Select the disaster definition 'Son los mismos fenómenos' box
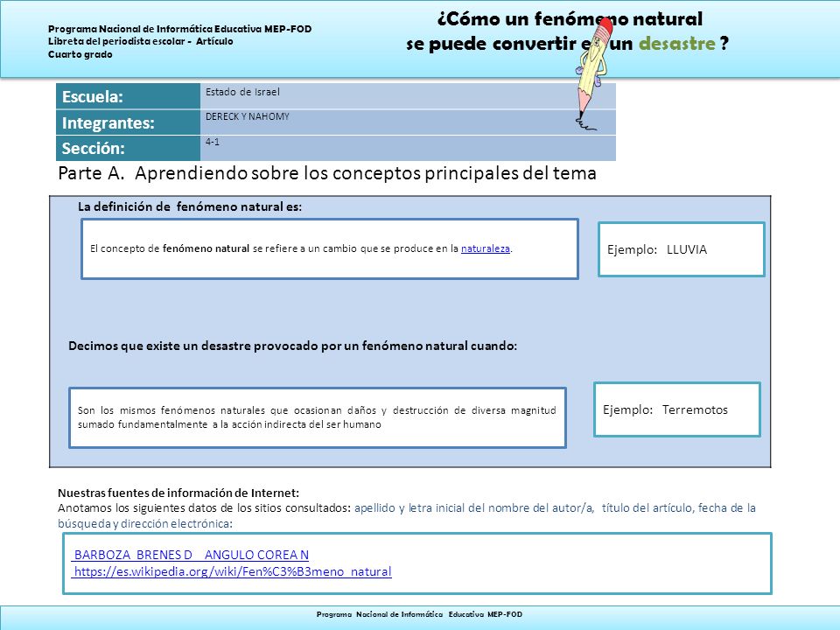The image size is (840, 630). click(317, 417)
